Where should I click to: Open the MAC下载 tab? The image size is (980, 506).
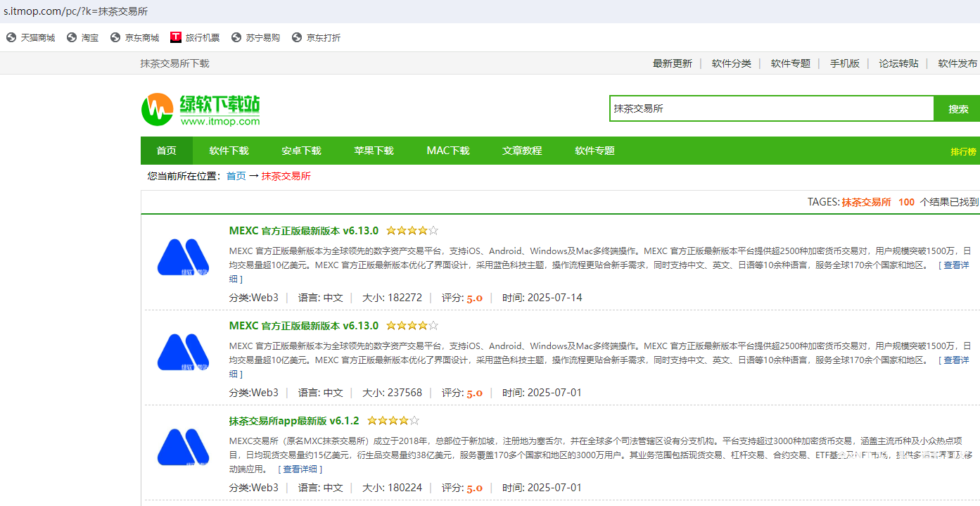[447, 151]
